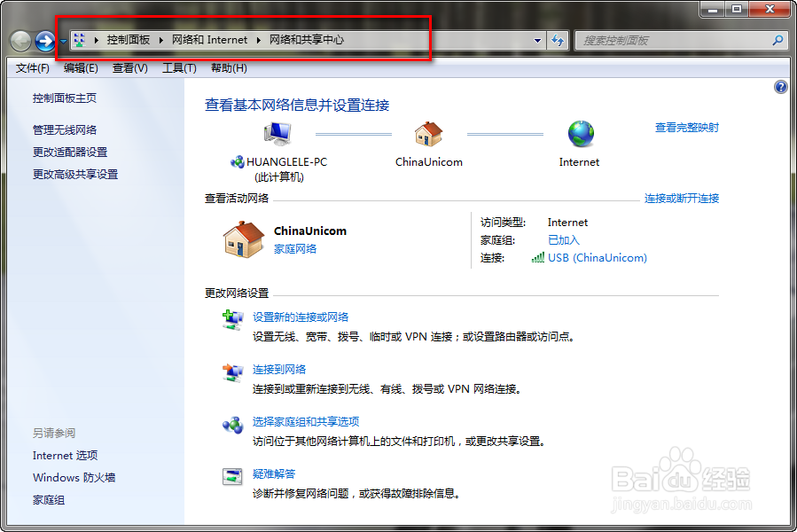Click the refresh button beside address bar
The image size is (797, 532).
[x=558, y=41]
